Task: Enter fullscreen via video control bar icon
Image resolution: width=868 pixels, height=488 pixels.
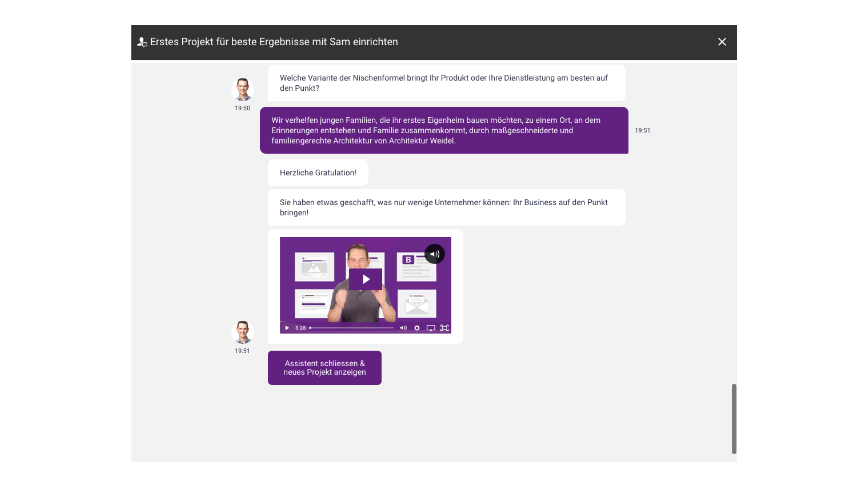Action: pyautogui.click(x=445, y=328)
